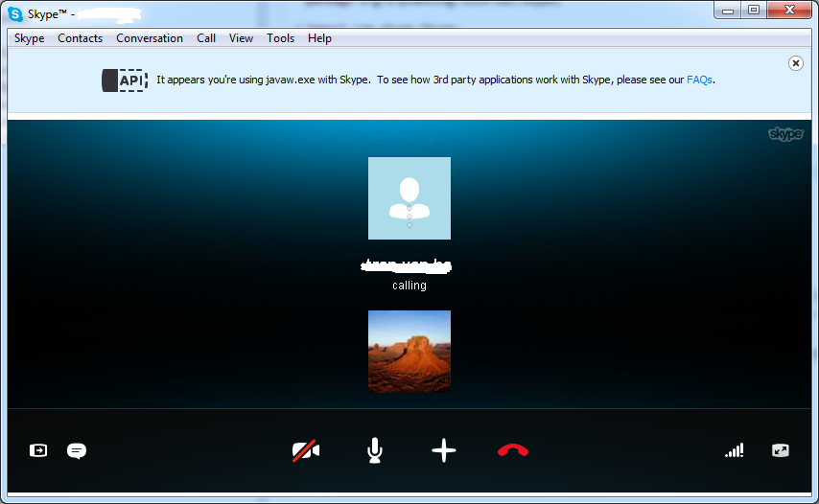Open the Tools menu
Screen dimensions: 819x504
coord(280,38)
